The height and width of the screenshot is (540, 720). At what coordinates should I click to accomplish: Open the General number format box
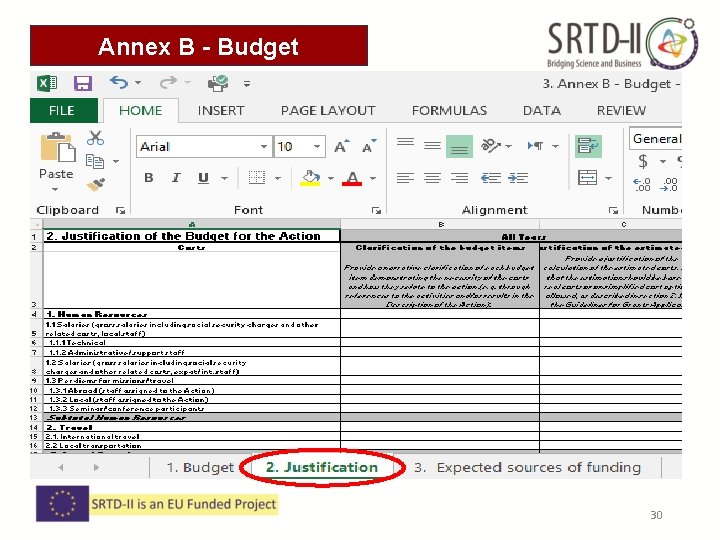point(656,139)
